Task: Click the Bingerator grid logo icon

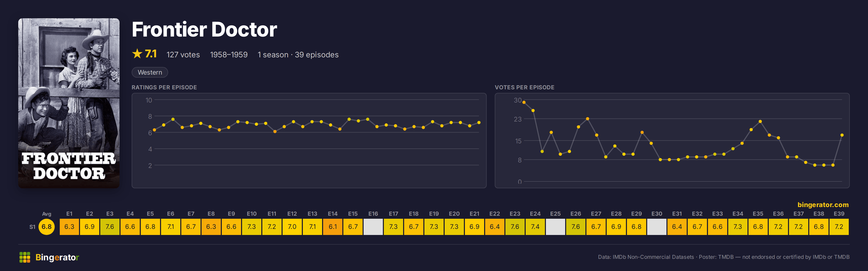Action: 25,257
